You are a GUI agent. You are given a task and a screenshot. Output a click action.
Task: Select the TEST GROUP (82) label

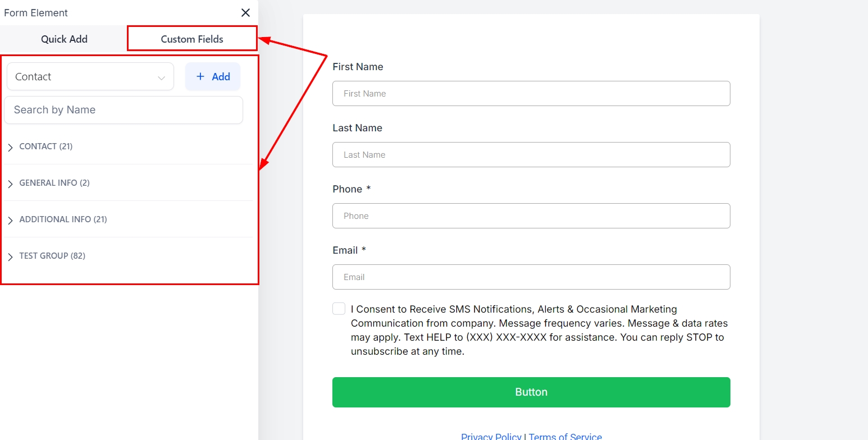tap(52, 256)
